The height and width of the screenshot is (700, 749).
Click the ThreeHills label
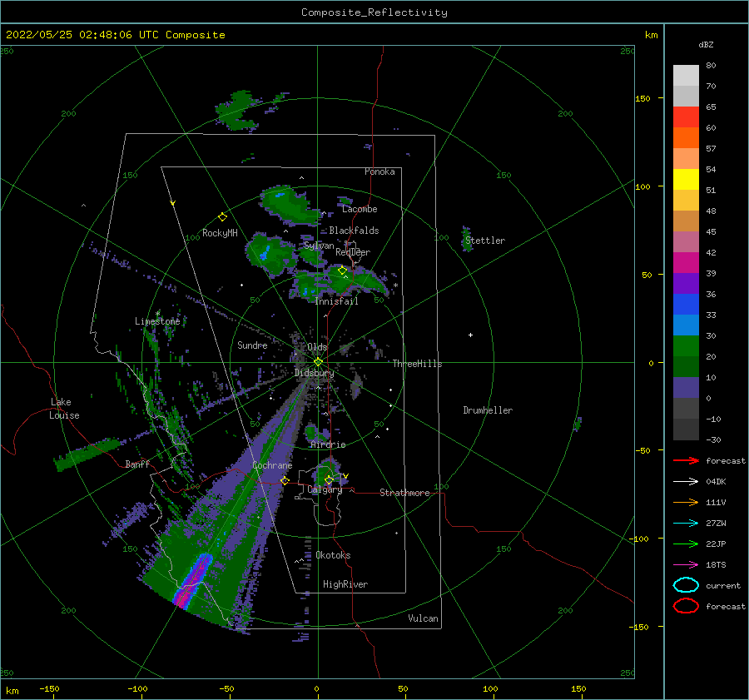[x=418, y=364]
